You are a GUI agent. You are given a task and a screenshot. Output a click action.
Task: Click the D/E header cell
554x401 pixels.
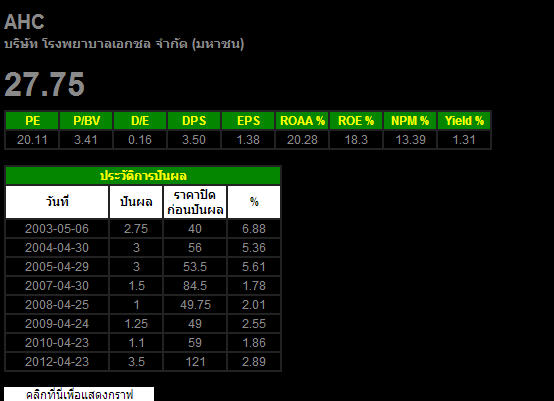(x=140, y=121)
